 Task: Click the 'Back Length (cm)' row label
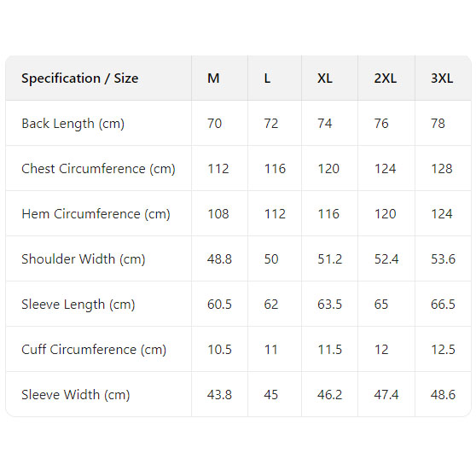[x=73, y=124]
